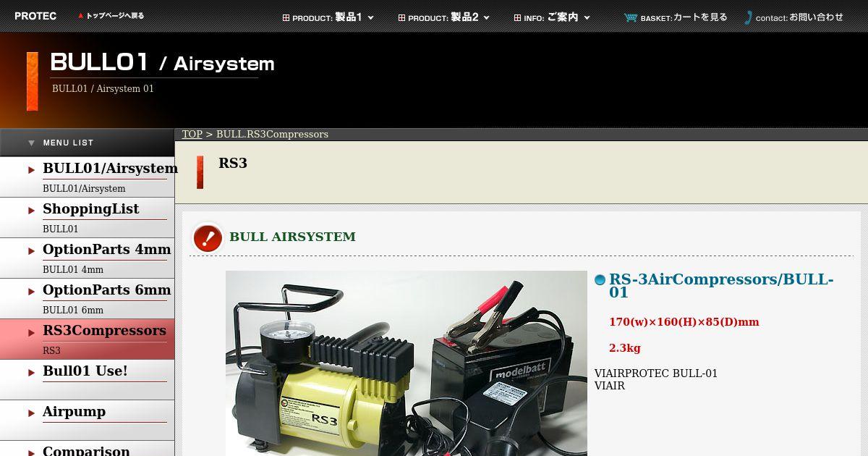Click the TOP breadcrumb link

click(192, 135)
